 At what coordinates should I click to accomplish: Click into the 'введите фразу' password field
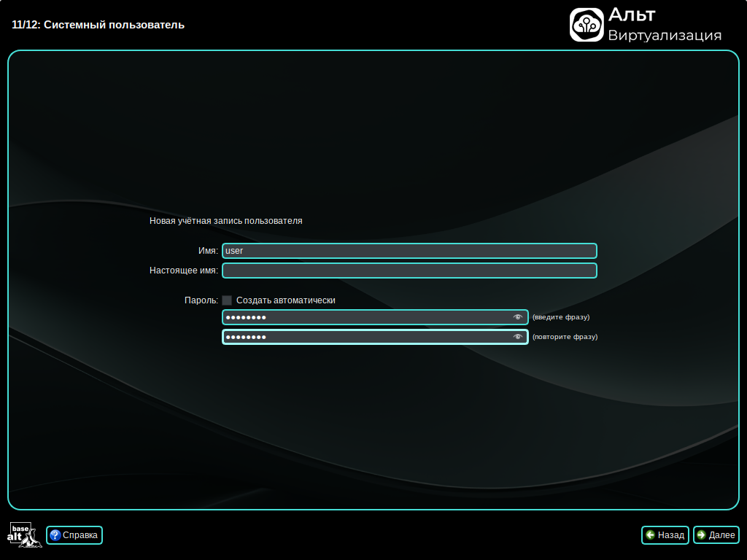[365, 317]
